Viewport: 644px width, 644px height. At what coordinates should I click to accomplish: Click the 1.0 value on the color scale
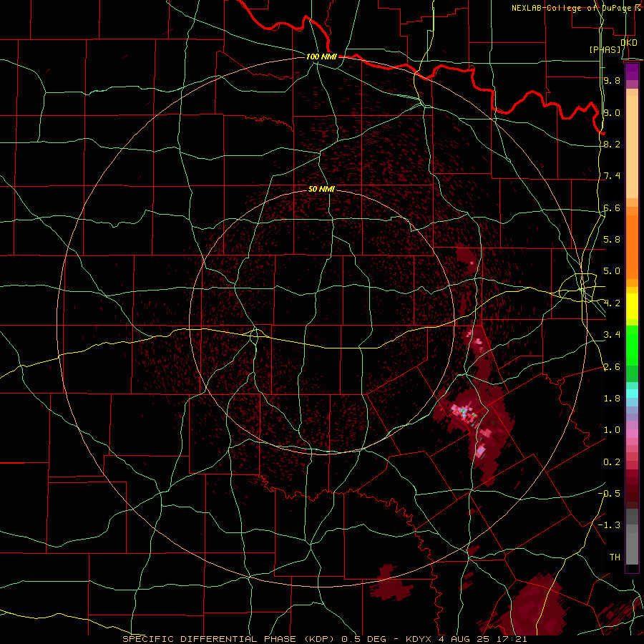pos(612,430)
